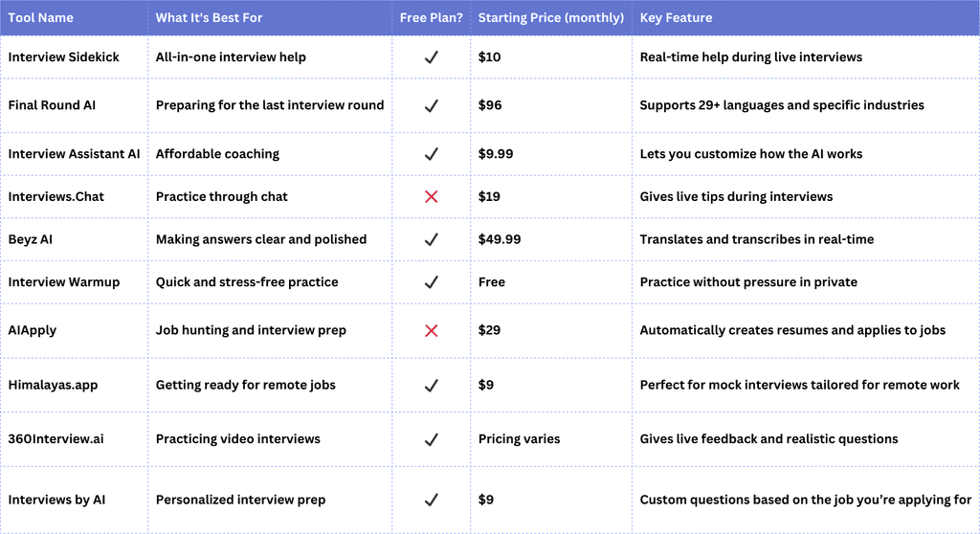Click the checkmark in Final Round AI row
Viewport: 980px width, 534px height.
pos(431,105)
